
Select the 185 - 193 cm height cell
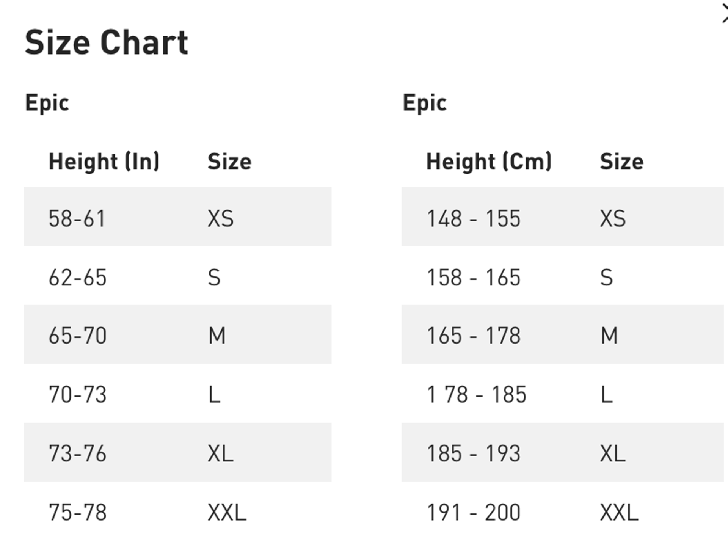(x=473, y=453)
